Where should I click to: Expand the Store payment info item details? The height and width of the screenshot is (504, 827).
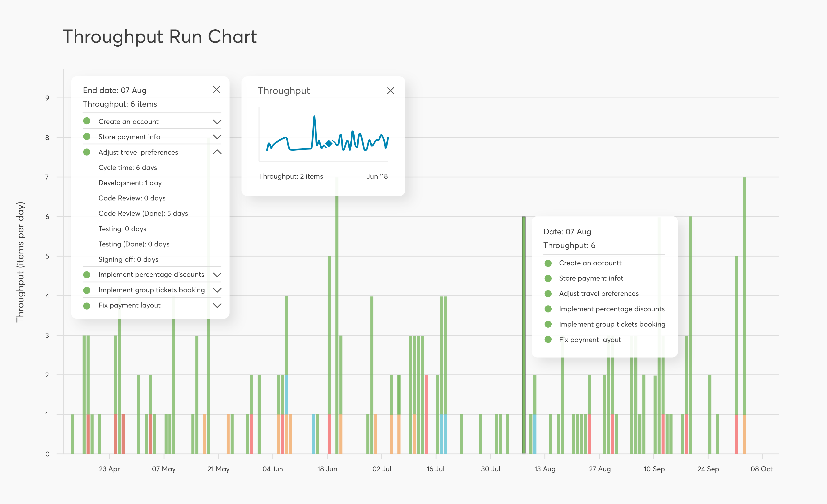(217, 137)
